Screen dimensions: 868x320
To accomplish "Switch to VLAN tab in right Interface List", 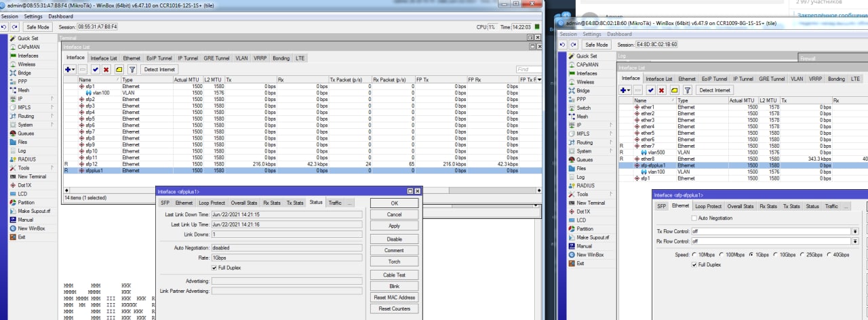I will [797, 79].
